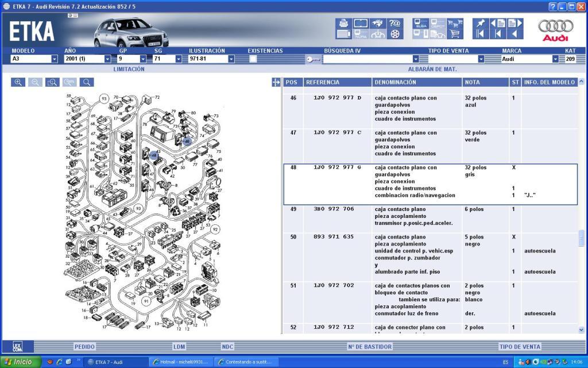The height and width of the screenshot is (368, 588).
Task: Click the Tipo de Venta button at bottom
Action: click(520, 347)
